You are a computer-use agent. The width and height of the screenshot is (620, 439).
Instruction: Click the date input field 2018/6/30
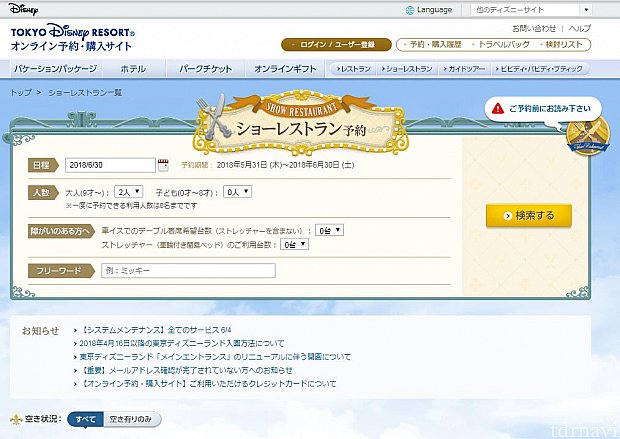pos(110,165)
